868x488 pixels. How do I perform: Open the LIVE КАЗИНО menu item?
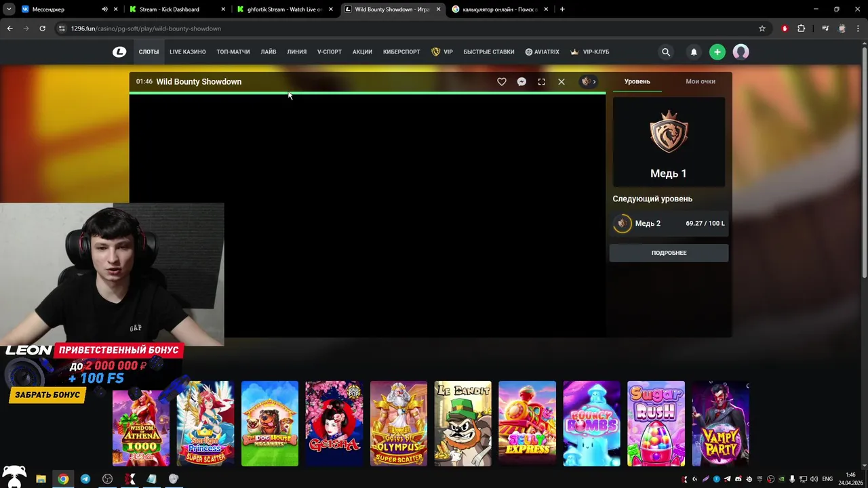point(188,52)
